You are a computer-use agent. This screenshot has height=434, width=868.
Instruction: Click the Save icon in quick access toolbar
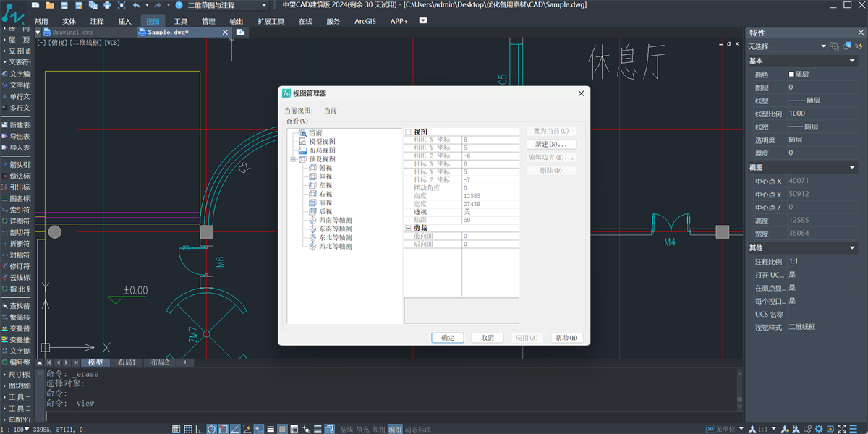click(x=65, y=5)
